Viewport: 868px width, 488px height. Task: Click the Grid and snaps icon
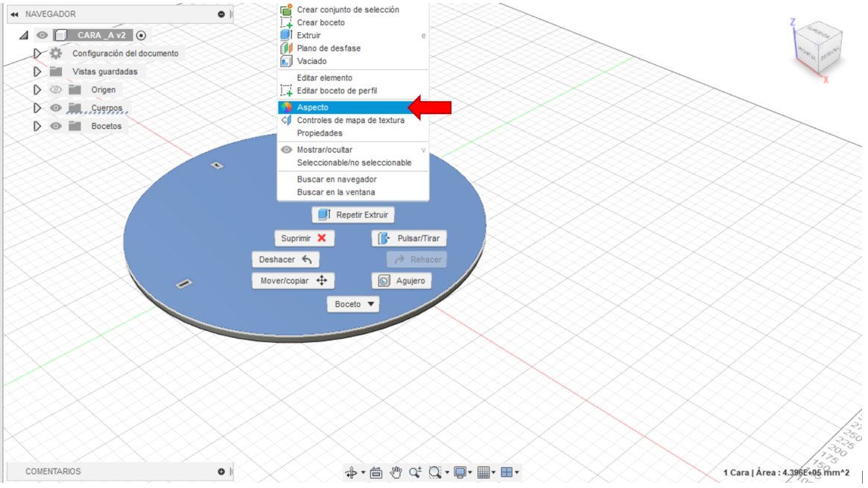click(x=484, y=472)
